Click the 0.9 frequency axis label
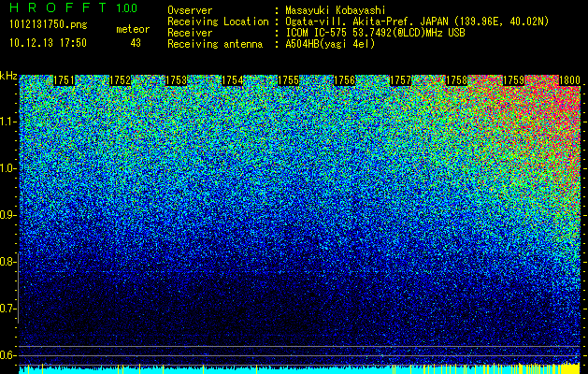The height and width of the screenshot is (374, 588). 7,215
